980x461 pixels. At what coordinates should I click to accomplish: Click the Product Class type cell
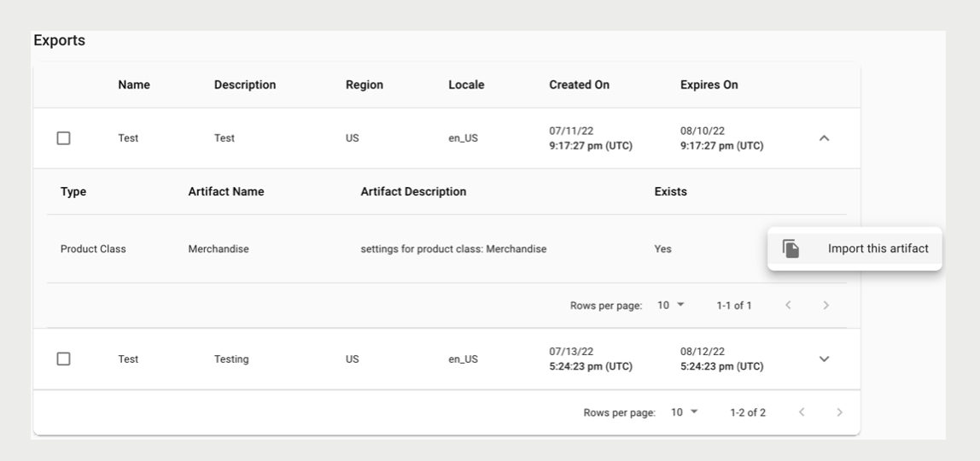click(x=93, y=248)
